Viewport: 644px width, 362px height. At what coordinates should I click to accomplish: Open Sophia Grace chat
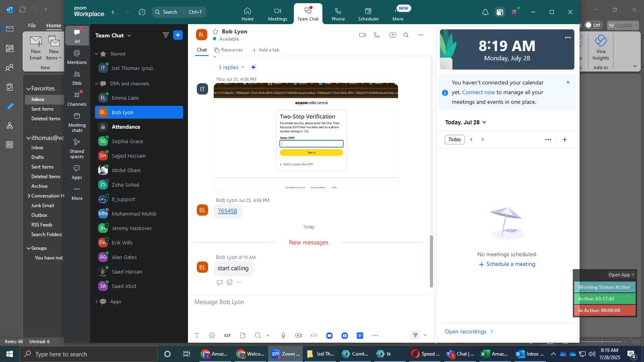[x=139, y=141]
